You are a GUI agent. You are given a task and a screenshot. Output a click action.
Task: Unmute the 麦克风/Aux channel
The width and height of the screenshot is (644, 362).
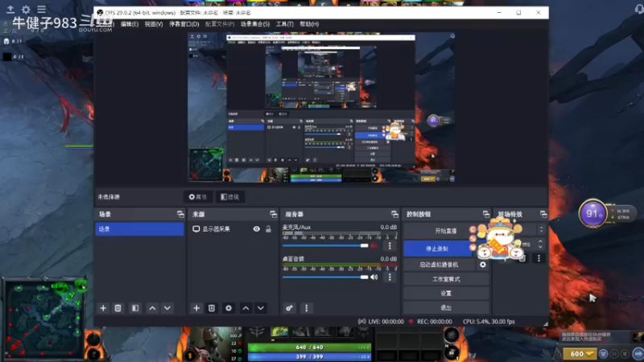pyautogui.click(x=374, y=245)
